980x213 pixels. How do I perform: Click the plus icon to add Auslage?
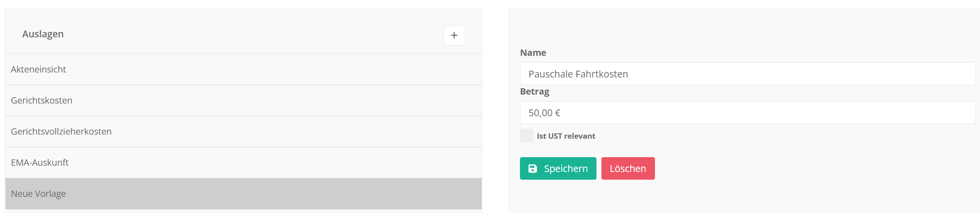(454, 36)
